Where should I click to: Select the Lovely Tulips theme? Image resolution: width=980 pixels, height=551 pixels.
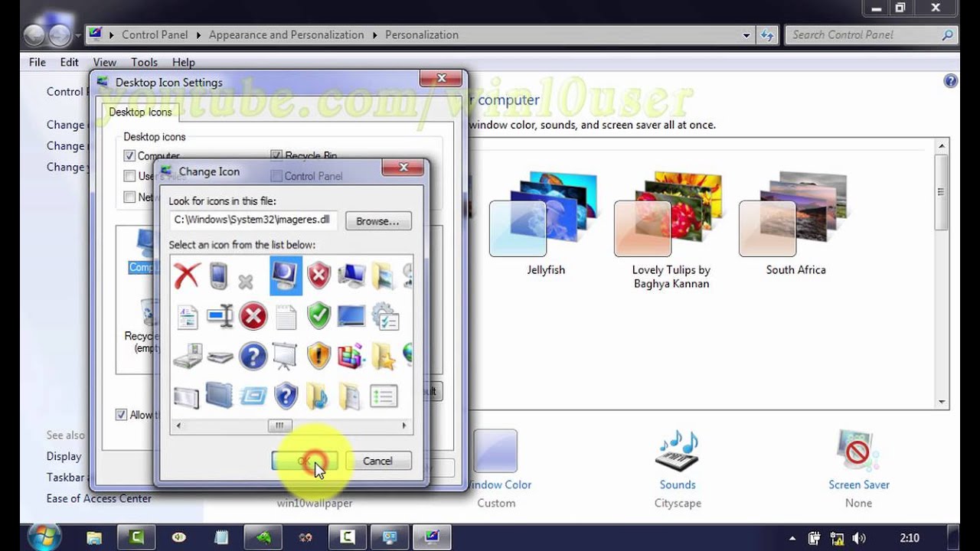pos(671,230)
